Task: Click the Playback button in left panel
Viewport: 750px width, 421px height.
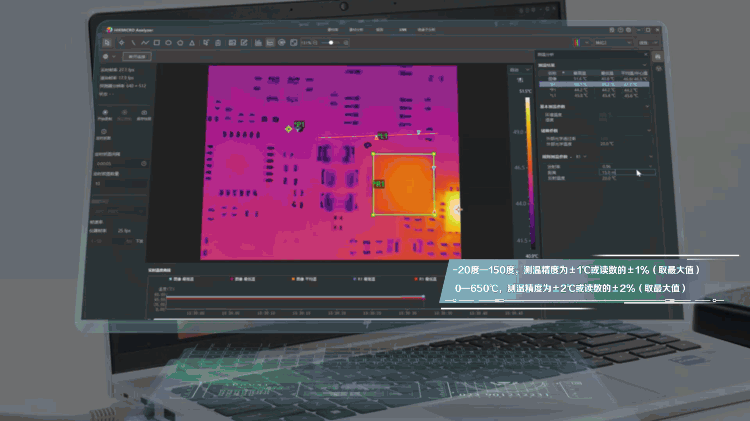Action: [104, 114]
